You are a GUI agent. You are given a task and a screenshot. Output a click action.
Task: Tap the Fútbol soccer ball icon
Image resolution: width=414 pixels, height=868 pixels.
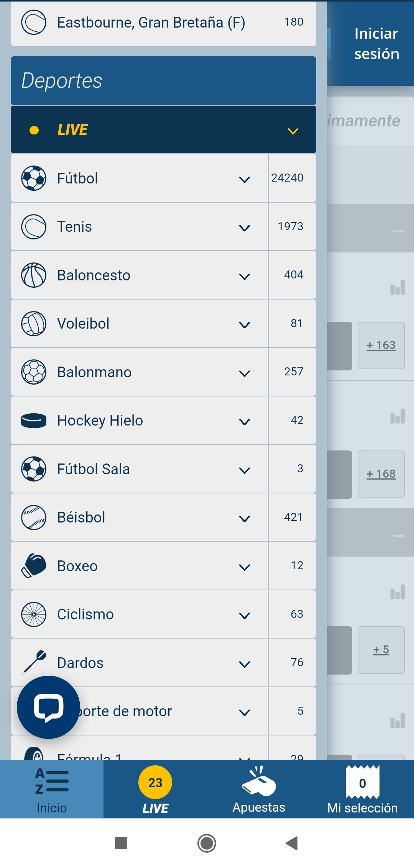coord(34,178)
